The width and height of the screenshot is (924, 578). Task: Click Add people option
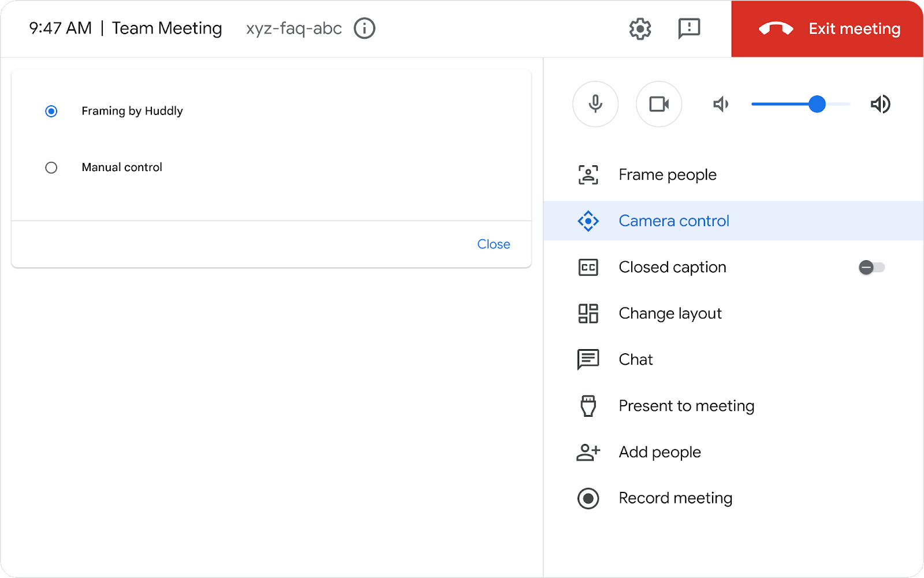point(660,452)
